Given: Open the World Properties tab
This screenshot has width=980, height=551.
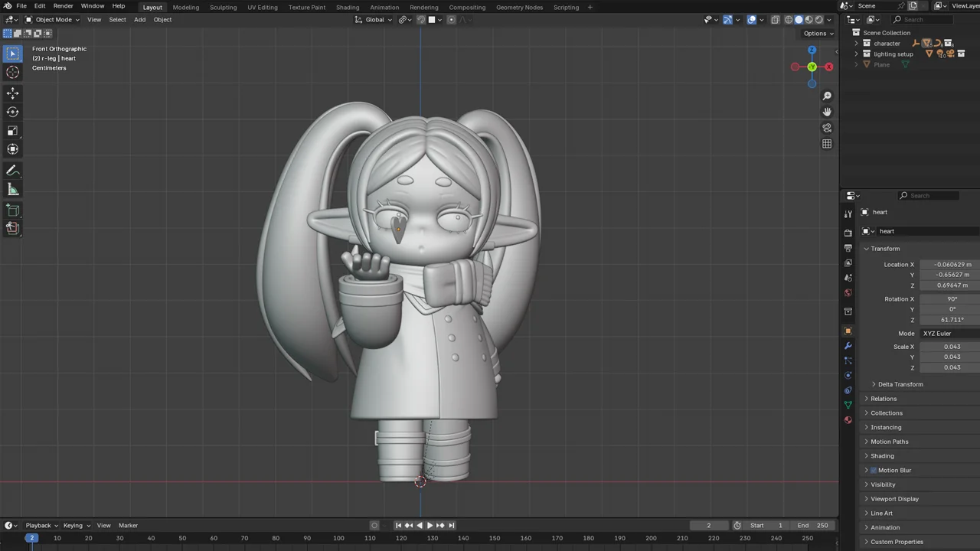Looking at the screenshot, I should (848, 293).
